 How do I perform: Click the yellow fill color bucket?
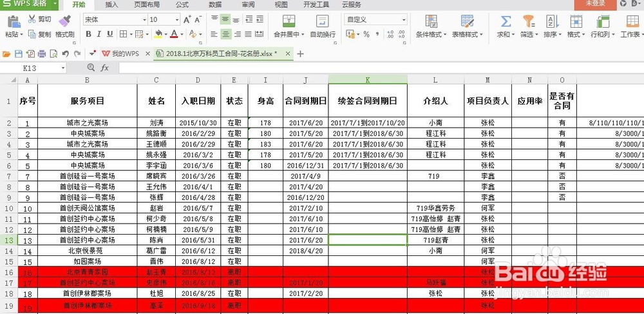[x=158, y=34]
